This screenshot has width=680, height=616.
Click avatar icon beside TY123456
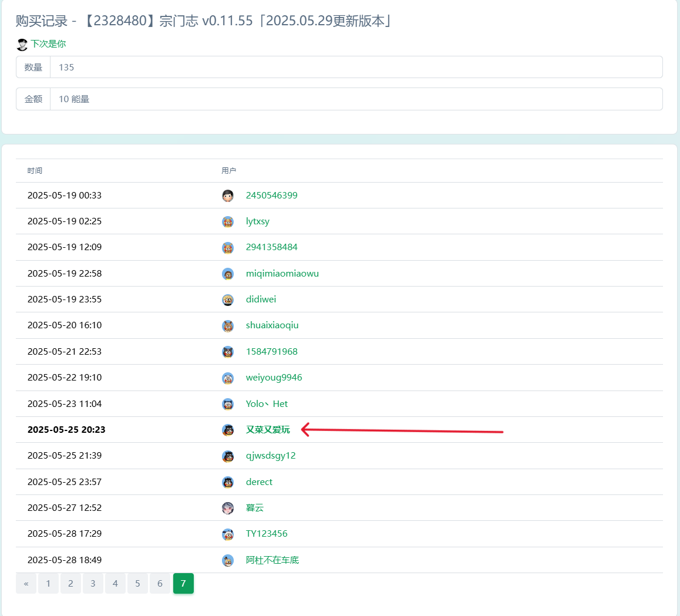228,534
